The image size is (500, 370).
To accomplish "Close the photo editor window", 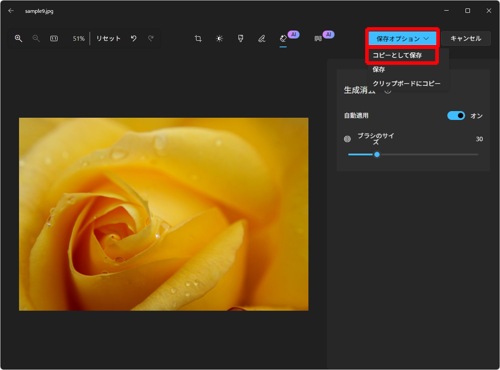I will coord(489,11).
